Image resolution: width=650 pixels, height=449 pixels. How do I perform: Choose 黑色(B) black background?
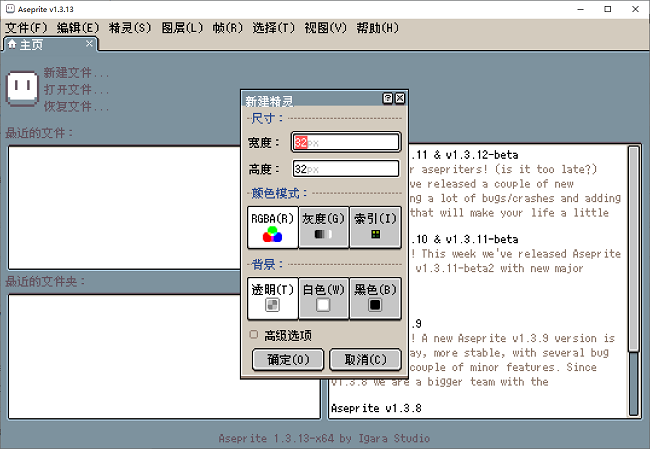point(375,298)
